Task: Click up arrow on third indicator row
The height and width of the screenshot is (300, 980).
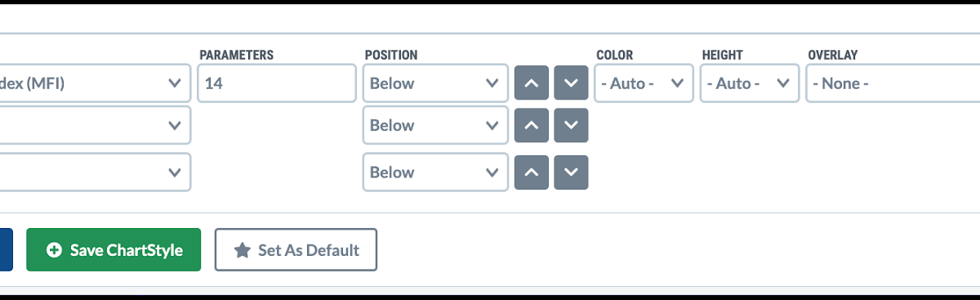Action: click(x=531, y=172)
